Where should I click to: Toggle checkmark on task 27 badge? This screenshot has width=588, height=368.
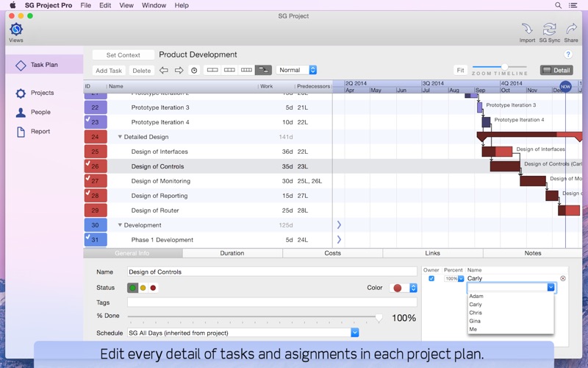tap(87, 178)
